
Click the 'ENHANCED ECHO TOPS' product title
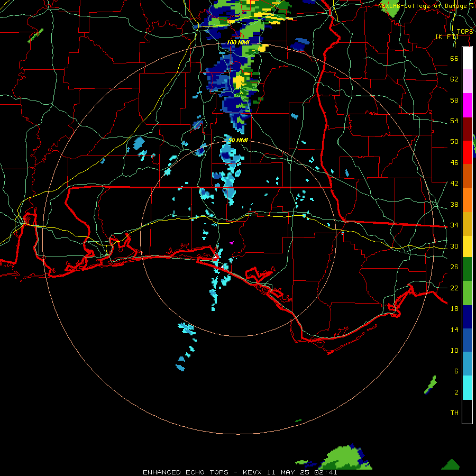(186, 472)
